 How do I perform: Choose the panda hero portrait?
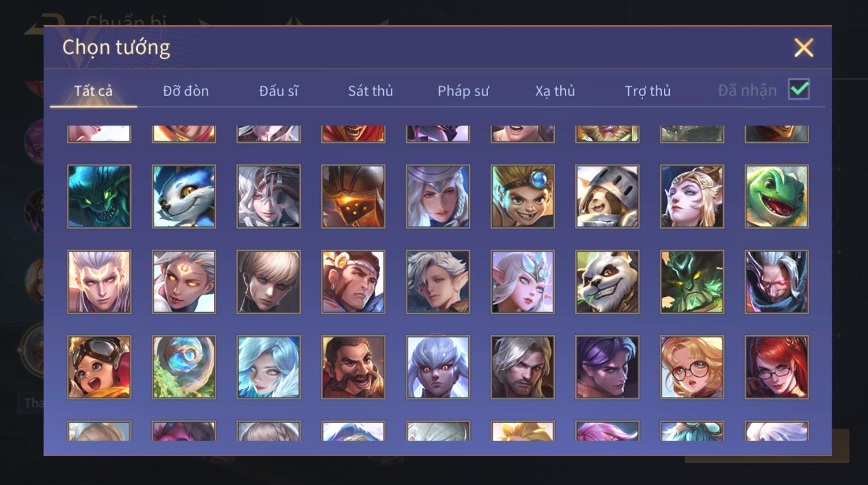607,282
